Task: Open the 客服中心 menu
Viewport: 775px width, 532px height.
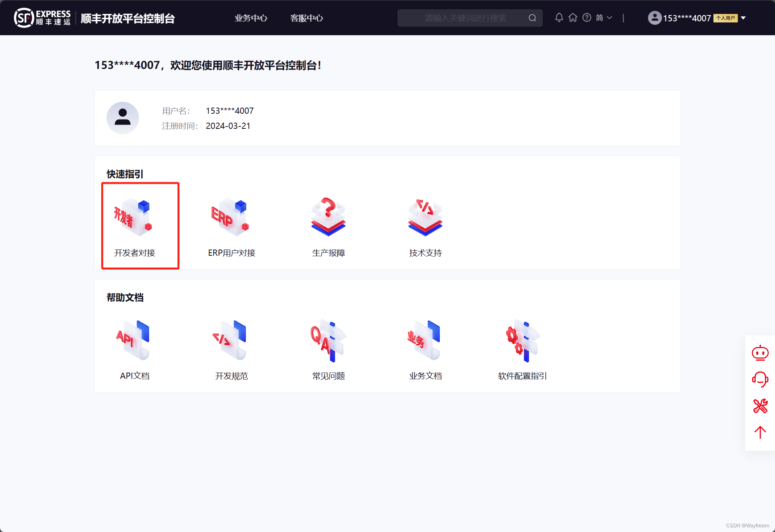Action: 307,18
